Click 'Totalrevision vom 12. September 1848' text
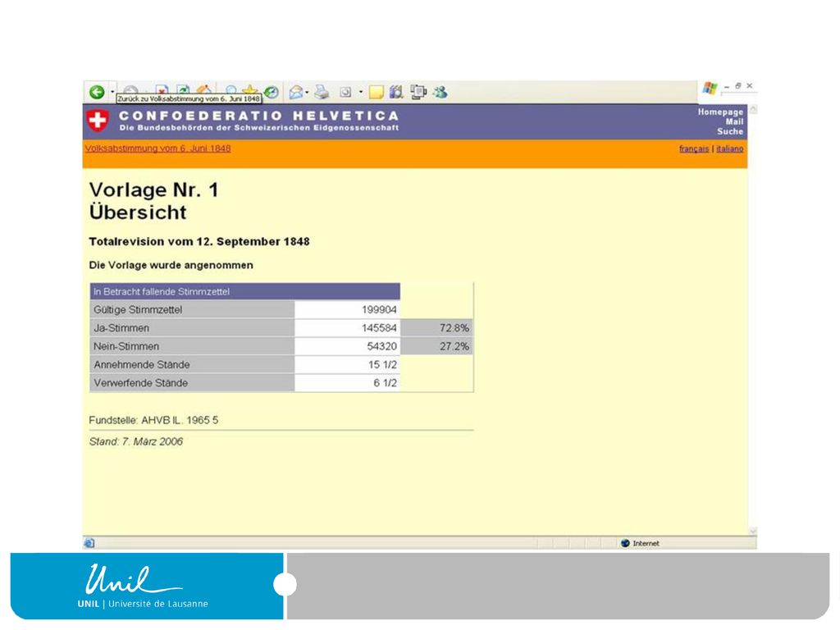Viewport: 840px width, 630px height. 199,242
